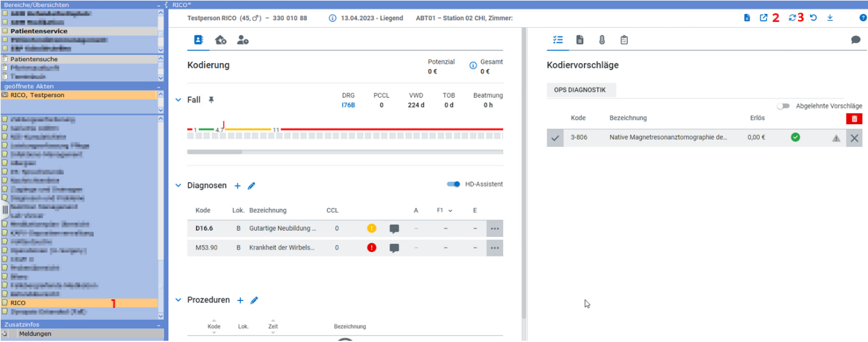
Task: Collapse the Bereiche/Übersichten panel
Action: pos(159,4)
